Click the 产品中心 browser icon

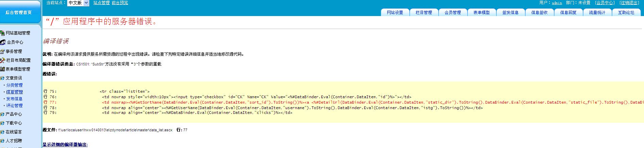click(x=2, y=114)
